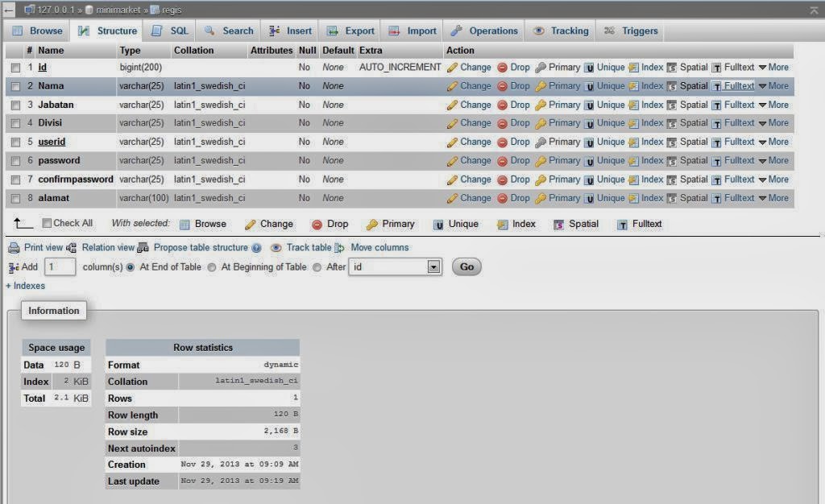Click the red Drop icon for Nama row
The width and height of the screenshot is (825, 504).
pyautogui.click(x=503, y=86)
